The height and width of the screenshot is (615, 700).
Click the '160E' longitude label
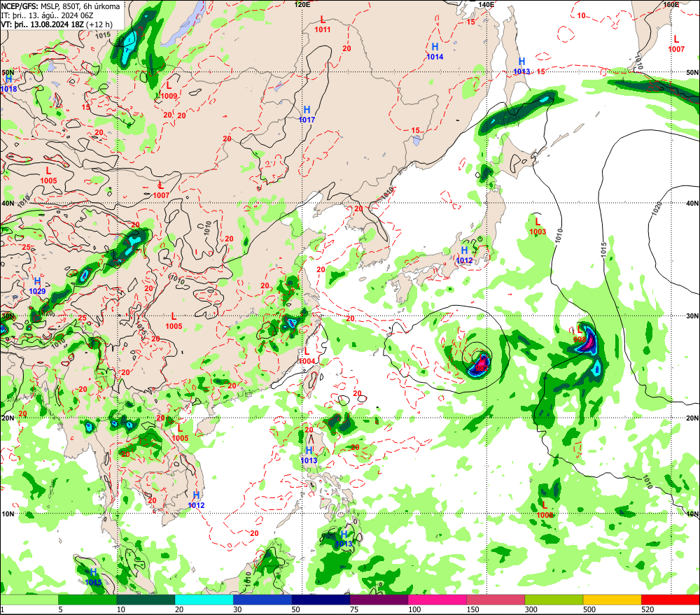671,4
